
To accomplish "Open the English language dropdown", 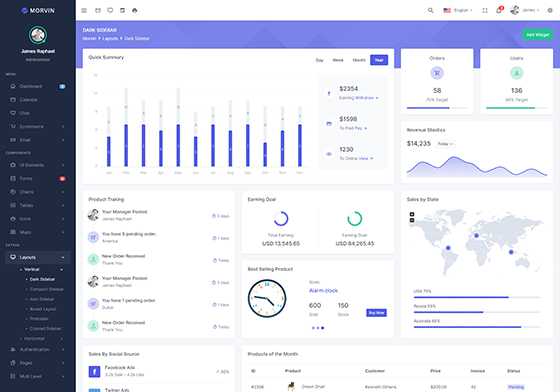I will click(x=458, y=10).
